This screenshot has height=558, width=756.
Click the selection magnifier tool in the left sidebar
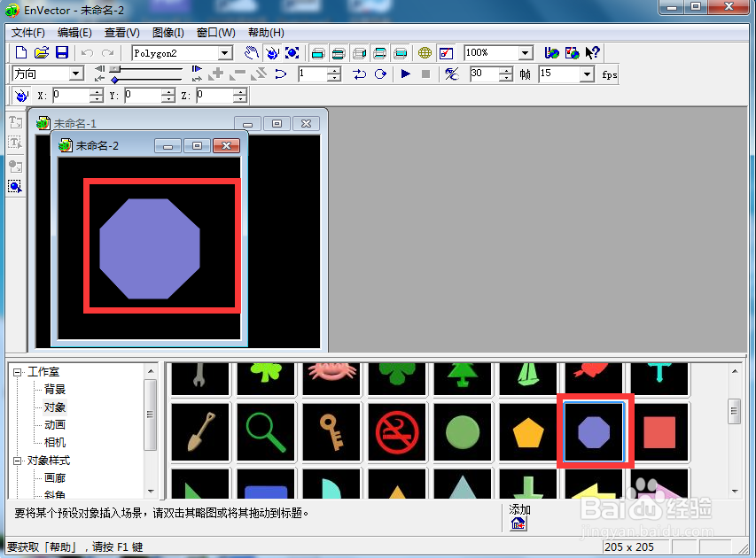(x=15, y=187)
